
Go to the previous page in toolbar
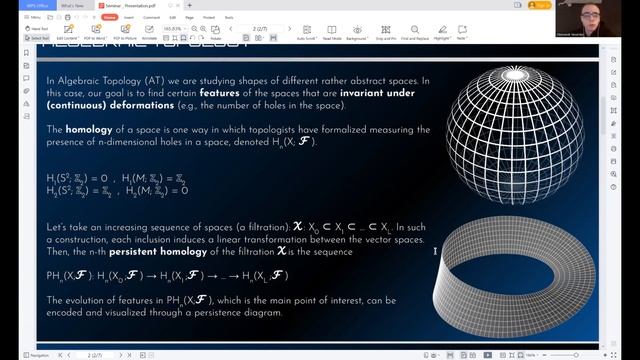pyautogui.click(x=231, y=29)
